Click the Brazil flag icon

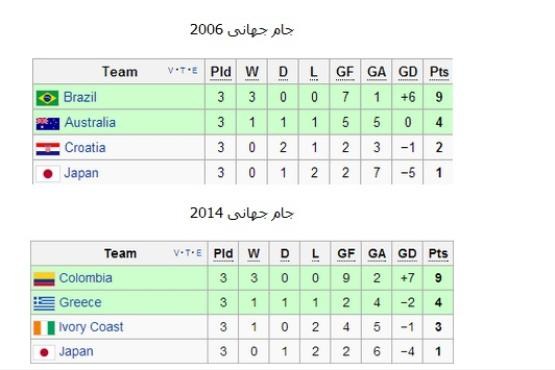(47, 98)
